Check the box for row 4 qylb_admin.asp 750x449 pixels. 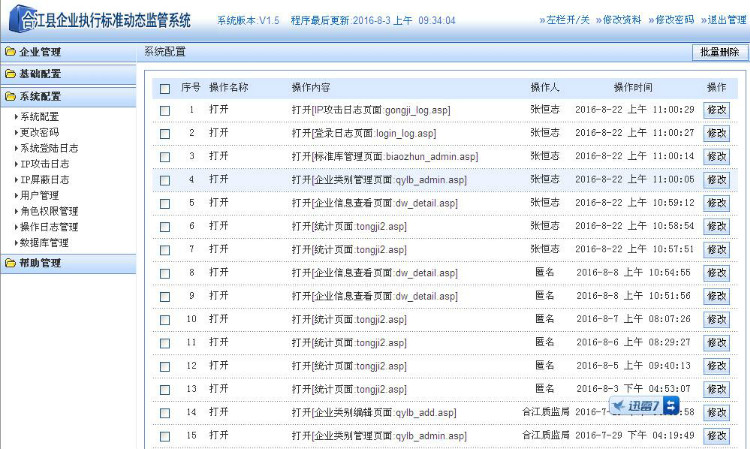pos(165,180)
